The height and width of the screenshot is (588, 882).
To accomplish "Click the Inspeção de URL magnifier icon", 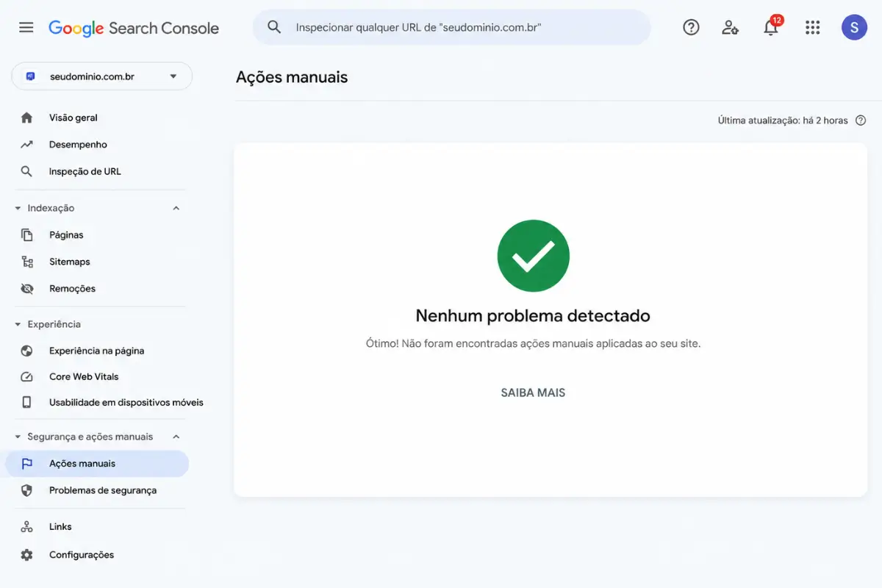I will coord(27,171).
